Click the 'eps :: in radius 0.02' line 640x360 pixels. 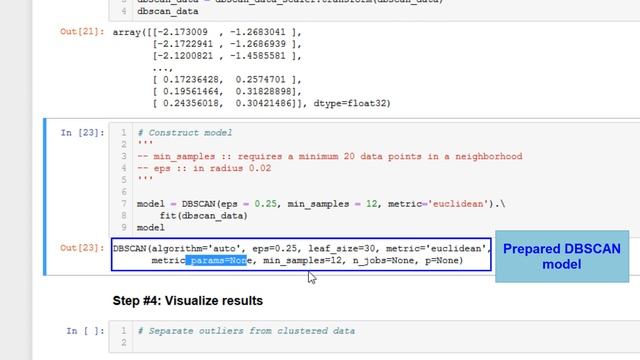204,168
